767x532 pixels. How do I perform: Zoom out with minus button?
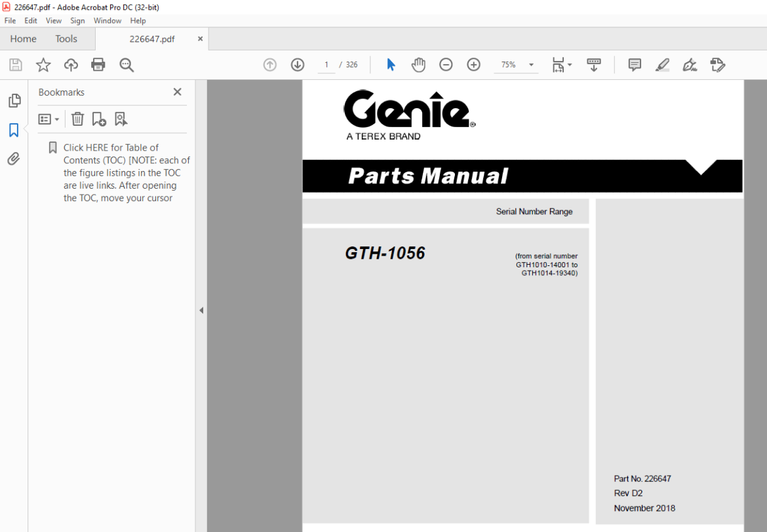point(446,65)
